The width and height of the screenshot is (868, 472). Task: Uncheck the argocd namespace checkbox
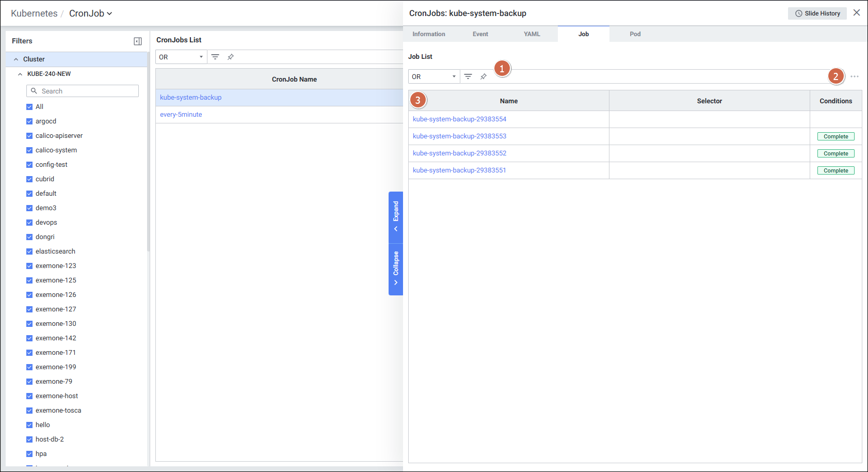[x=29, y=121]
